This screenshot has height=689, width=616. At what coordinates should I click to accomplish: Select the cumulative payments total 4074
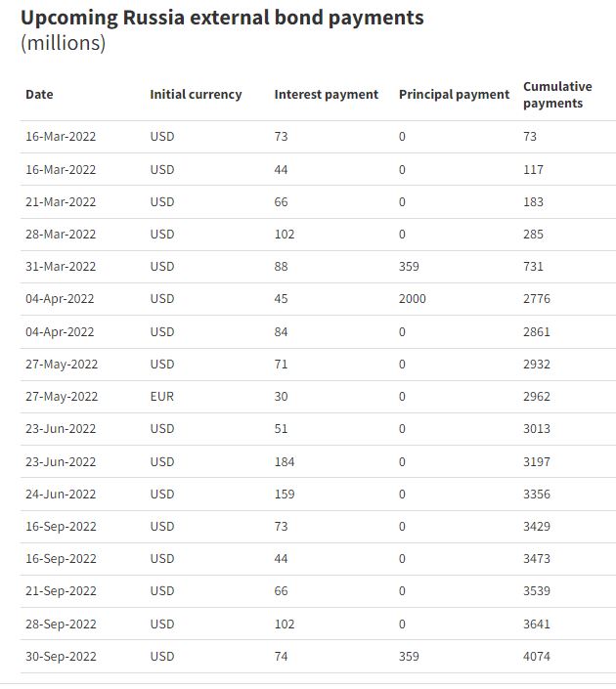pos(537,657)
